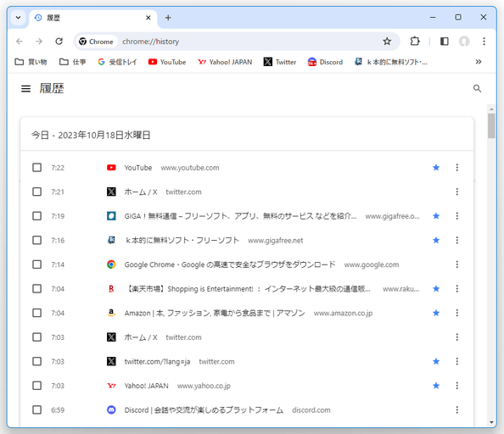Open the 受信トレイ bookmark
This screenshot has width=504, height=434.
117,62
